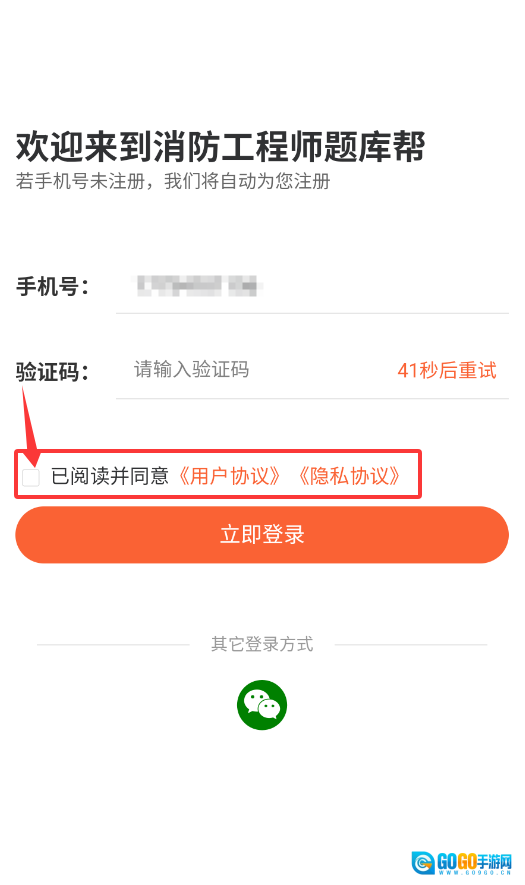The height and width of the screenshot is (885, 525).
Task: Tap the orange 立即登录 button
Action: (x=262, y=534)
